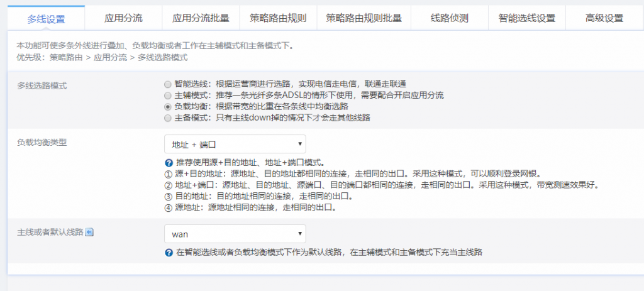Switch to 策略路由规则批量 tab
644x291 pixels.
click(364, 18)
